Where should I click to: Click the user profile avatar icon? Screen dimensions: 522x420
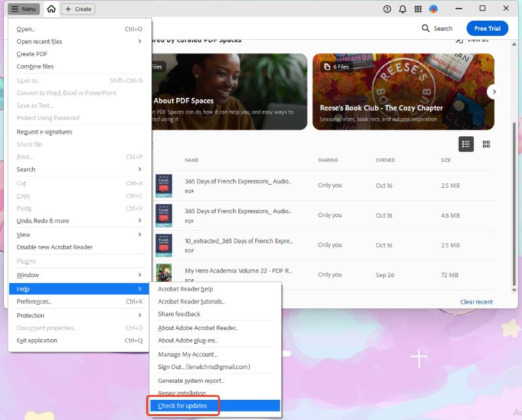(x=434, y=9)
